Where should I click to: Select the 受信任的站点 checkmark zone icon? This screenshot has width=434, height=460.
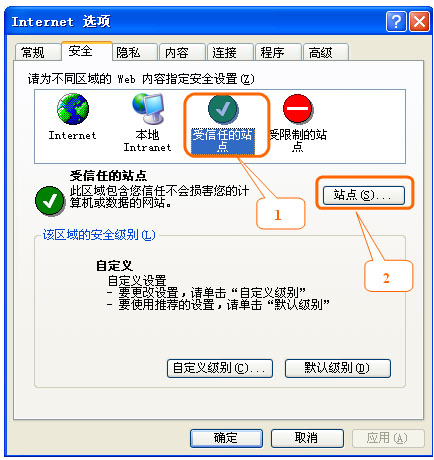pyautogui.click(x=223, y=109)
